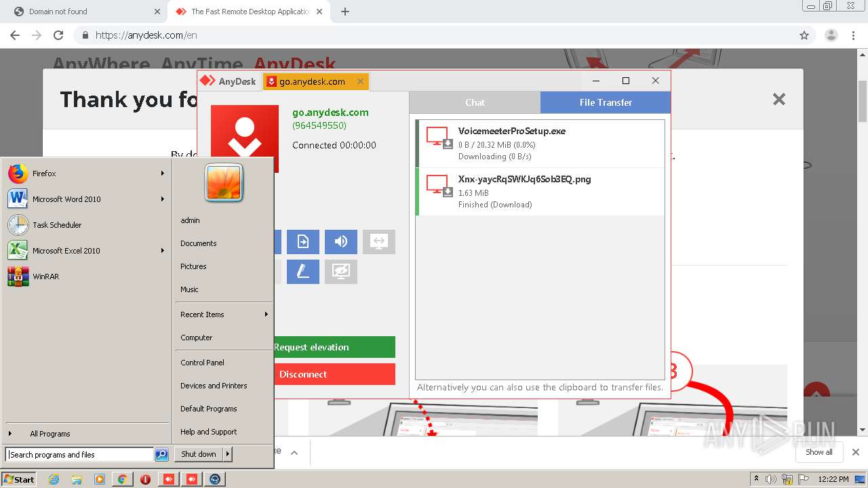
Task: Open Task Scheduler from Start menu
Action: [x=86, y=225]
